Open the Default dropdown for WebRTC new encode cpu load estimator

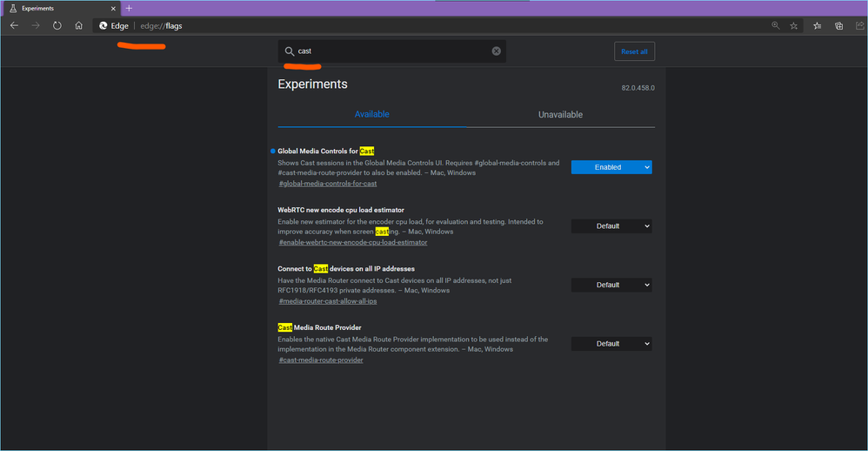click(x=611, y=226)
